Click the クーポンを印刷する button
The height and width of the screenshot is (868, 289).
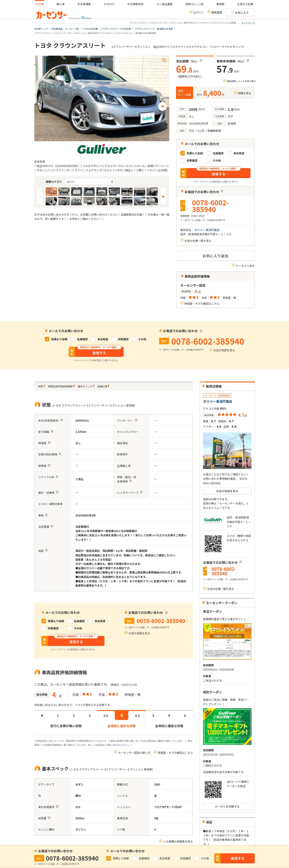(x=227, y=806)
